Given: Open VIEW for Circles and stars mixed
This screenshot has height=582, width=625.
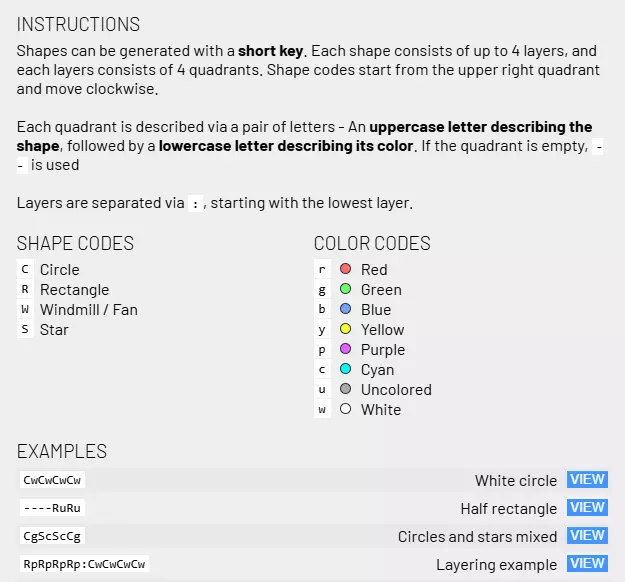Looking at the screenshot, I should click(587, 536).
